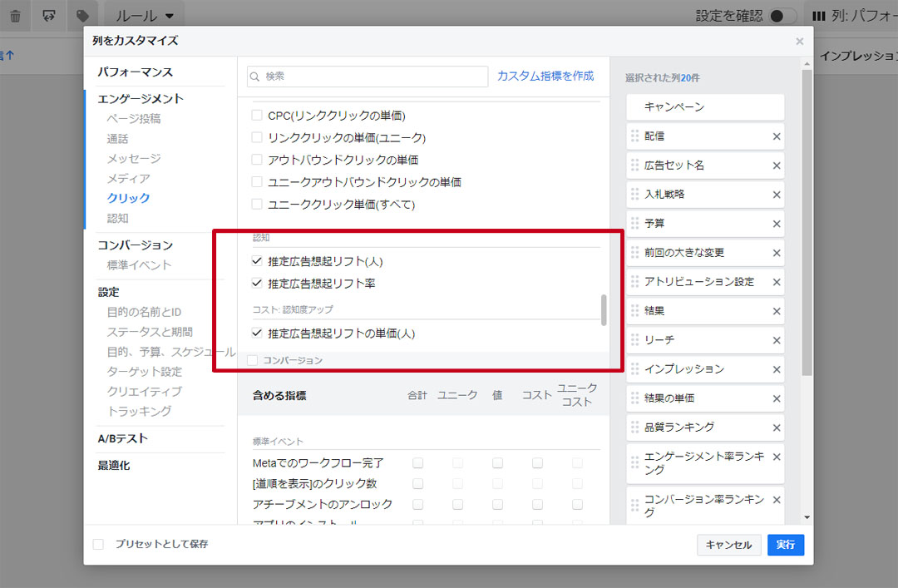This screenshot has width=898, height=588.
Task: Click the drag handle icon beside 結果
Action: [x=635, y=311]
